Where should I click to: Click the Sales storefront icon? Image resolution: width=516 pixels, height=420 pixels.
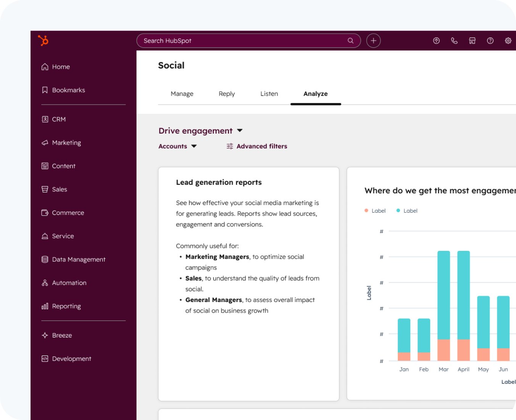point(45,189)
